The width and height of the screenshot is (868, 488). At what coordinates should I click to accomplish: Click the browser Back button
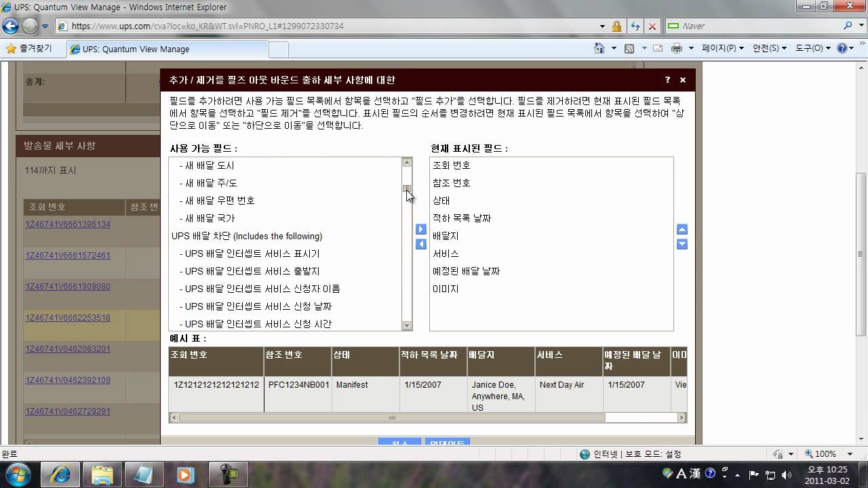[x=11, y=26]
